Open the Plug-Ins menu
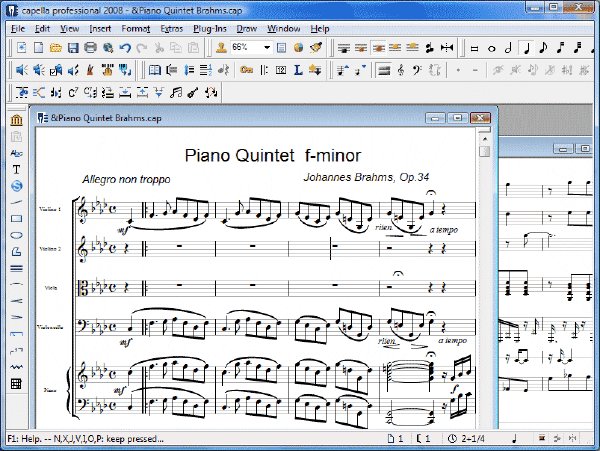Image resolution: width=600 pixels, height=451 pixels. click(x=210, y=29)
